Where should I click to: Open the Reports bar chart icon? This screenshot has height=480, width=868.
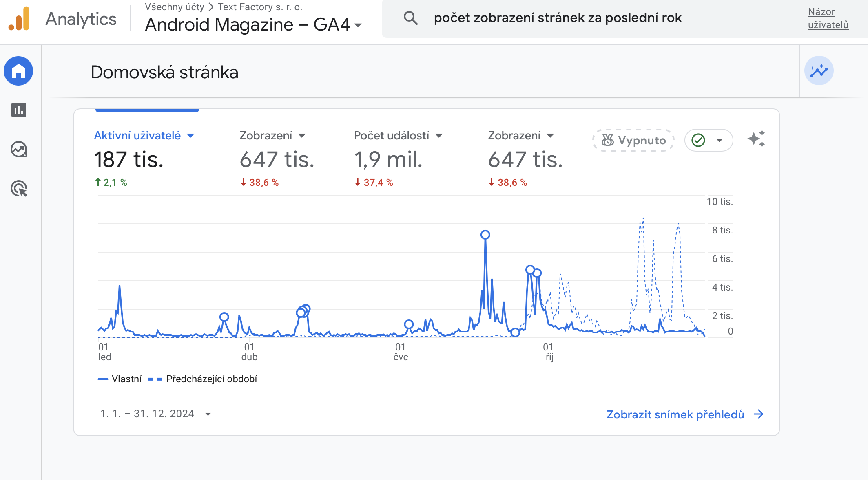click(18, 110)
